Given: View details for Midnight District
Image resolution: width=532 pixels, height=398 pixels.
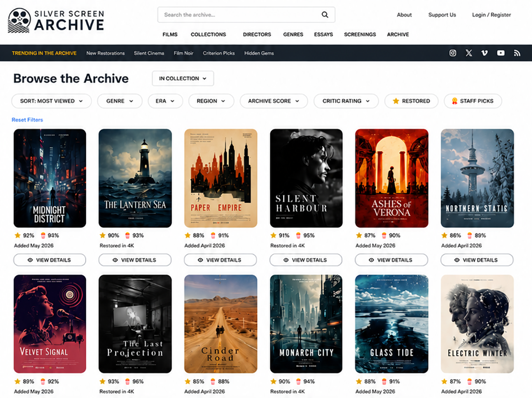Looking at the screenshot, I should (x=49, y=260).
